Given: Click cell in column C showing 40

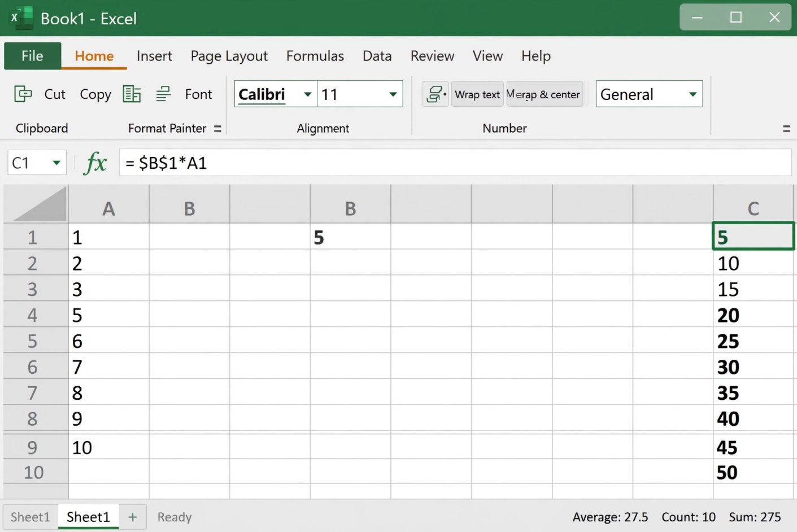Looking at the screenshot, I should tap(753, 418).
